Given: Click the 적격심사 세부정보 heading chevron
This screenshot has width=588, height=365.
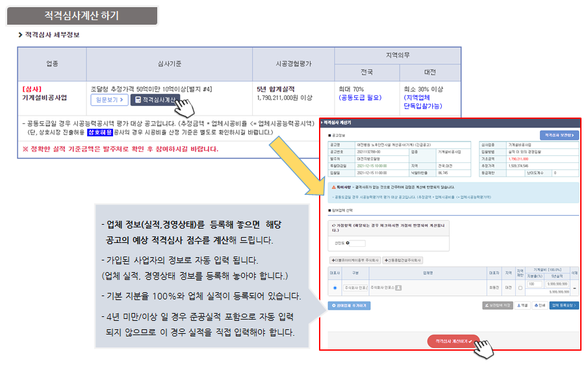Looking at the screenshot, I should coord(20,35).
